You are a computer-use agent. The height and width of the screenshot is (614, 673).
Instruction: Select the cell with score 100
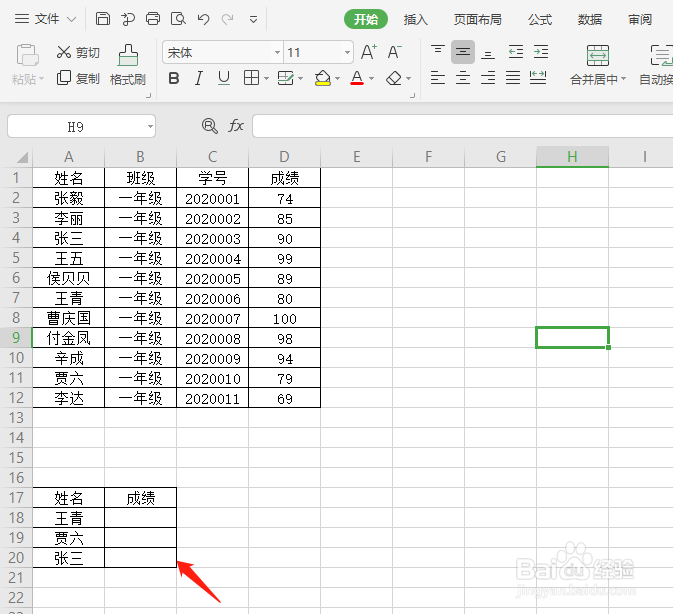click(x=285, y=318)
